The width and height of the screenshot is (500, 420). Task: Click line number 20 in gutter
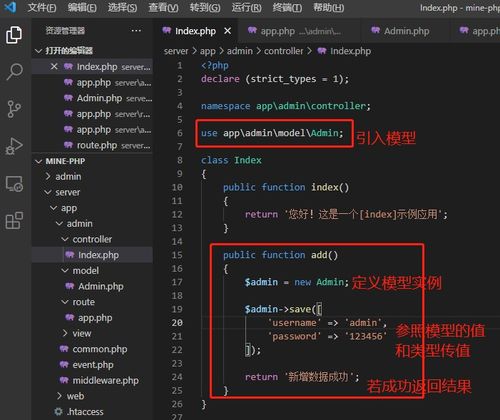click(177, 322)
